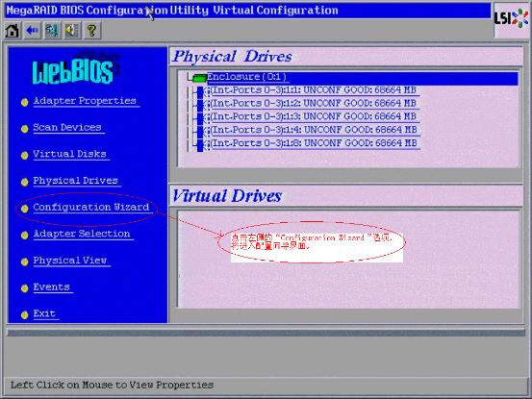Click the green Enclosure icon
This screenshot has width=532, height=399.
199,78
